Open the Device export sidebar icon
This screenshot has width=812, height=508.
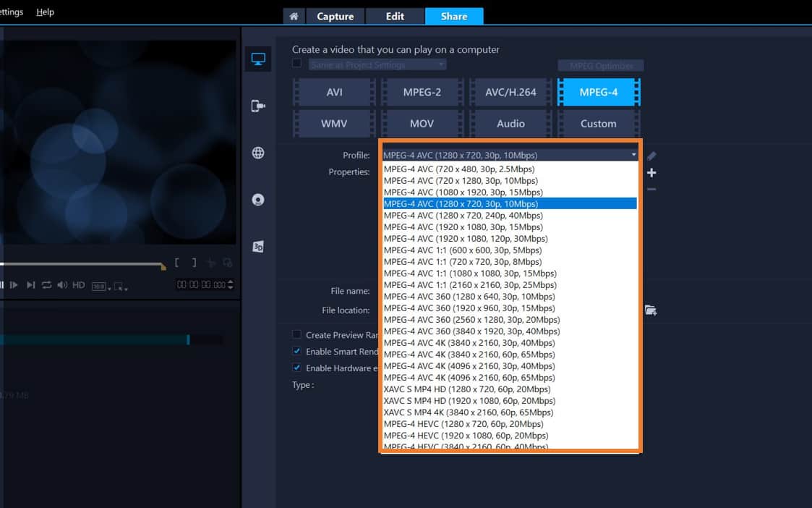pos(258,106)
